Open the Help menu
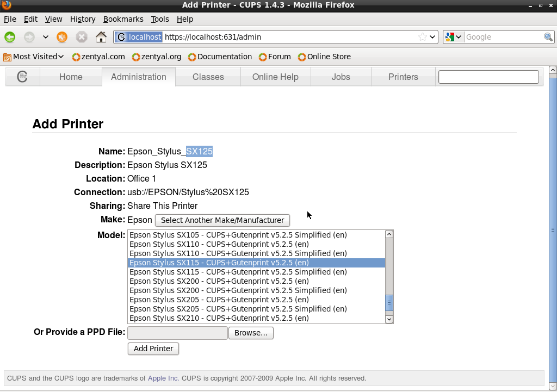The width and height of the screenshot is (557, 392). click(x=185, y=19)
